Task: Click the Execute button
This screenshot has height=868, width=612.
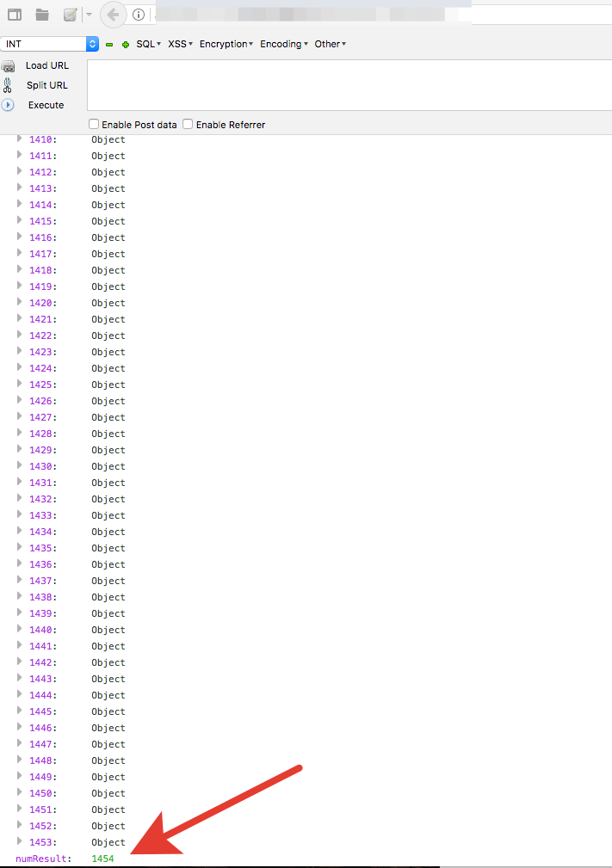Action: point(46,105)
